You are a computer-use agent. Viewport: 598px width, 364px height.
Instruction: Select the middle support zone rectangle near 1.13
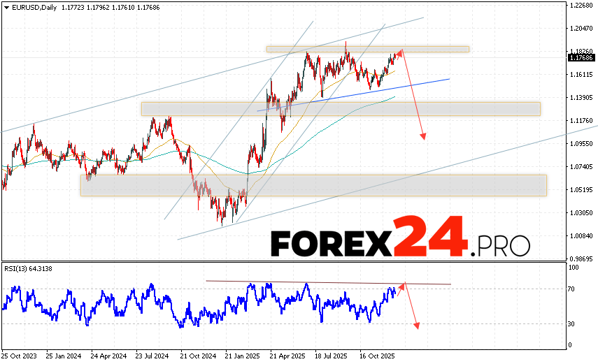coord(340,109)
